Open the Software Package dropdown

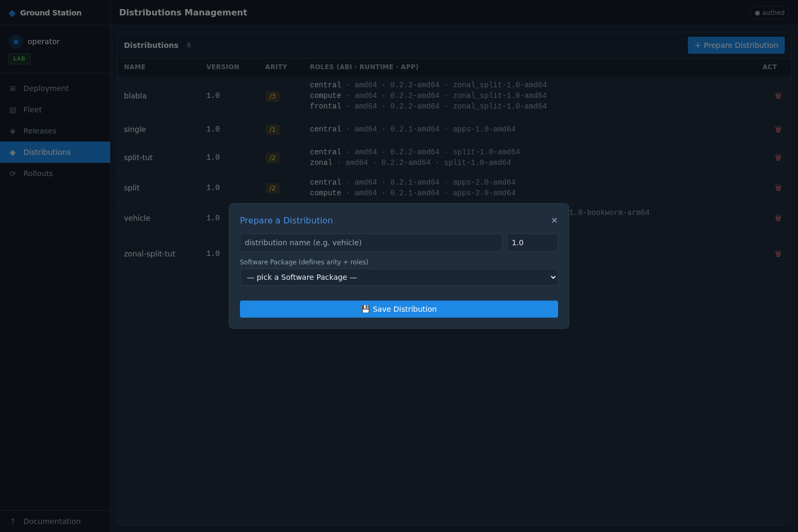(x=399, y=277)
